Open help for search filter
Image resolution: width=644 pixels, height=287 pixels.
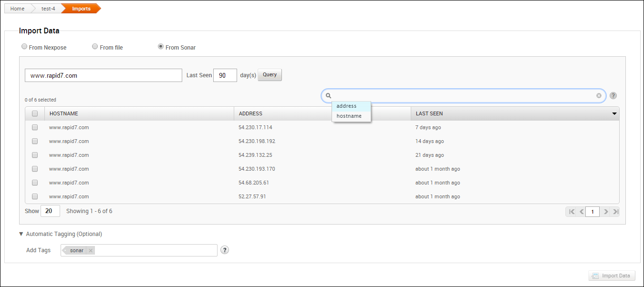coord(613,96)
